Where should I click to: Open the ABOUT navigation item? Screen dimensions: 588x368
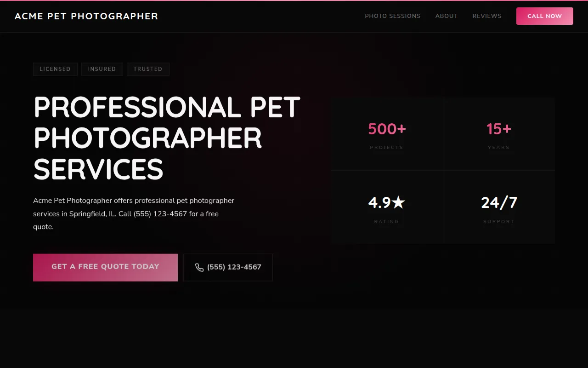coord(446,16)
